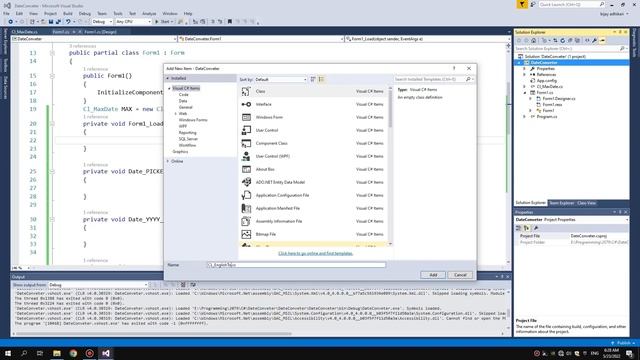Screen dimensions: 640x360
Task: Open the Build menu
Action: (68, 13)
